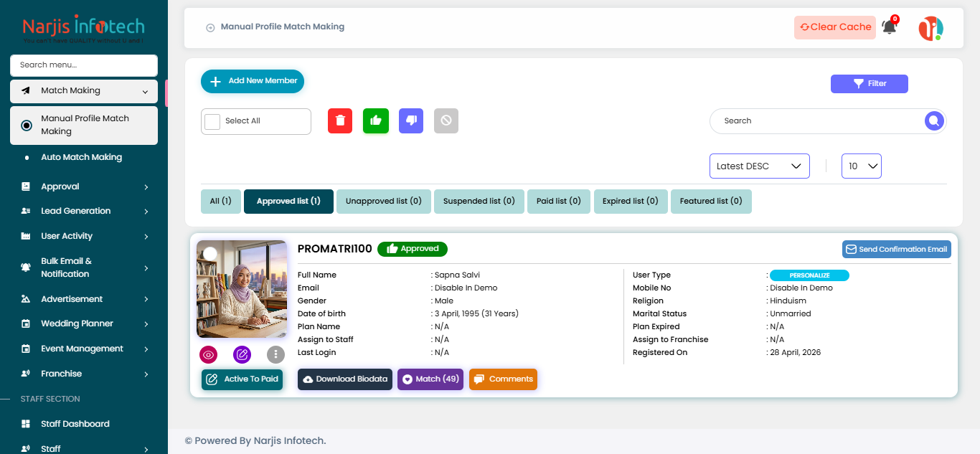
Task: Tick the Select All checkbox
Action: [212, 121]
